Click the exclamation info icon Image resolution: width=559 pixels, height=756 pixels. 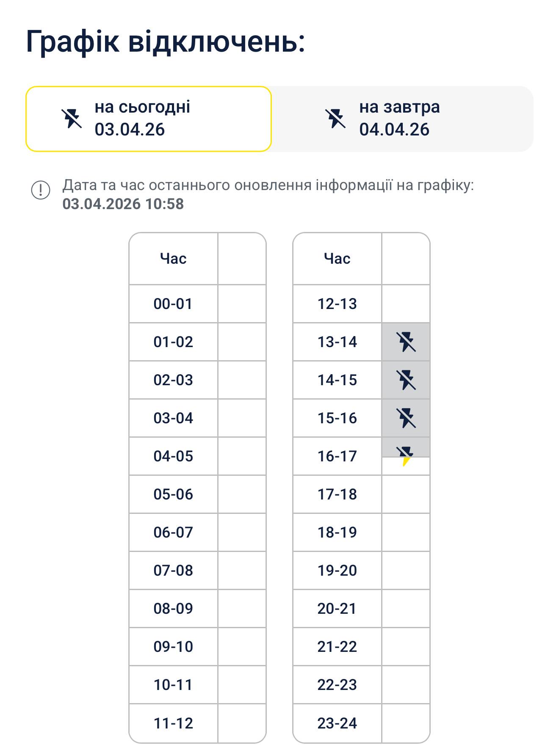pos(41,190)
